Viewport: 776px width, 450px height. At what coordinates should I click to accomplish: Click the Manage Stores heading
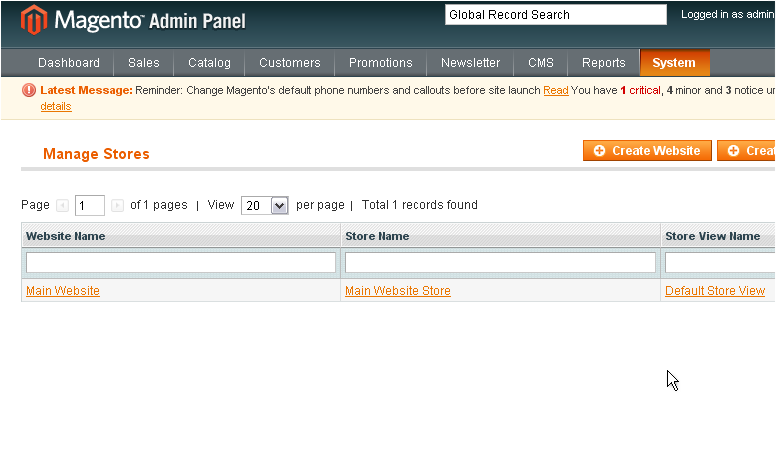[96, 154]
